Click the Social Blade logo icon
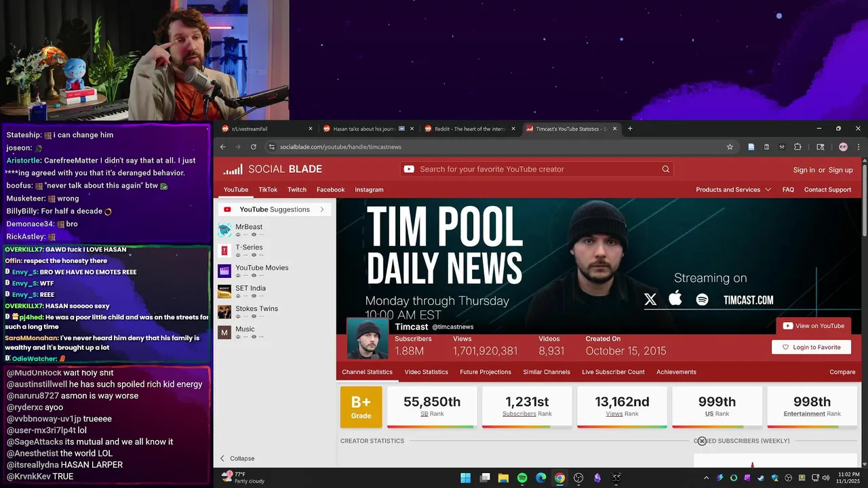Screen dimensions: 868x488 tap(233, 169)
